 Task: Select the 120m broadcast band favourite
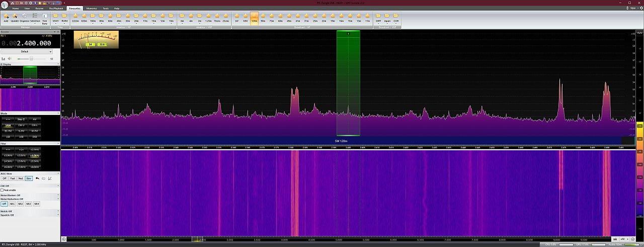(x=254, y=17)
